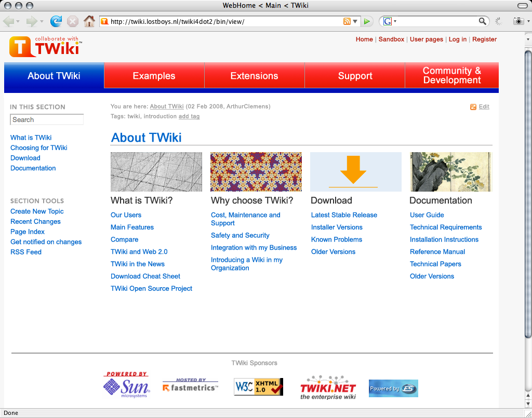Click the add tag link
Screen dimensions: 532x418
point(189,116)
